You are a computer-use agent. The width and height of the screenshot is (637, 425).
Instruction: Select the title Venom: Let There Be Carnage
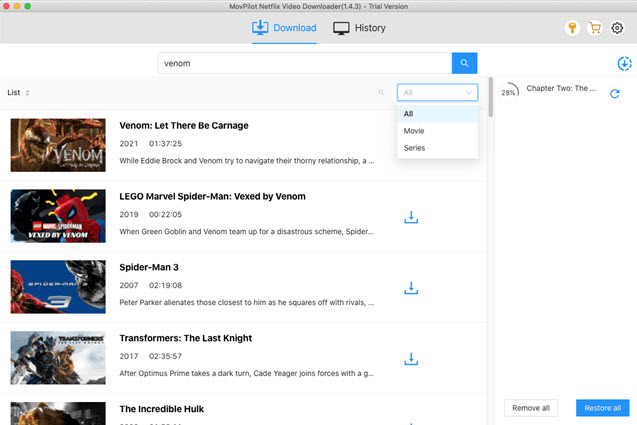[184, 126]
